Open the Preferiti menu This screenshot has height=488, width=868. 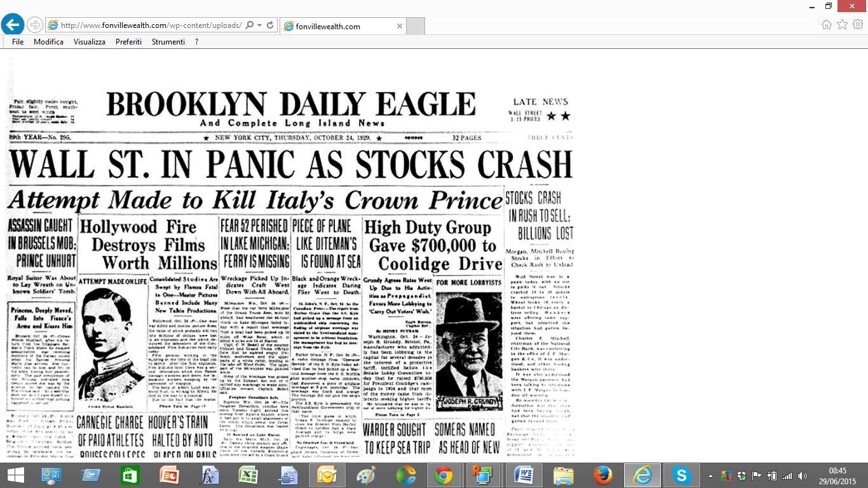pyautogui.click(x=128, y=42)
